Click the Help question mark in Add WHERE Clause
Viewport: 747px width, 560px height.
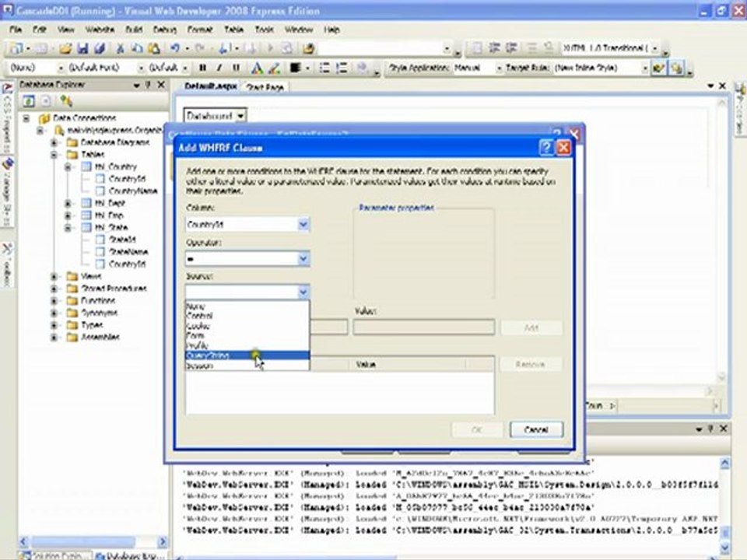click(546, 148)
